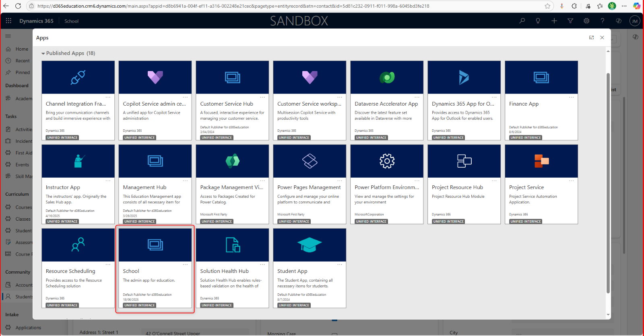This screenshot has height=336, width=644.
Task: Click the Instructor App teacher icon
Action: pos(78,161)
